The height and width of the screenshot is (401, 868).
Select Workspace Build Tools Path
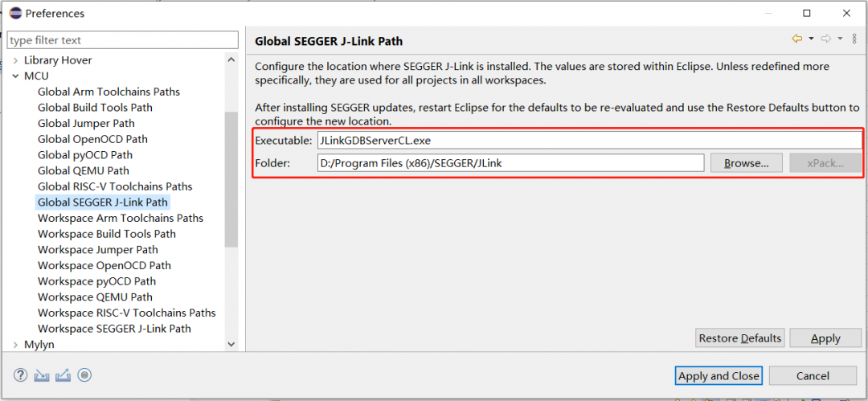(x=106, y=234)
